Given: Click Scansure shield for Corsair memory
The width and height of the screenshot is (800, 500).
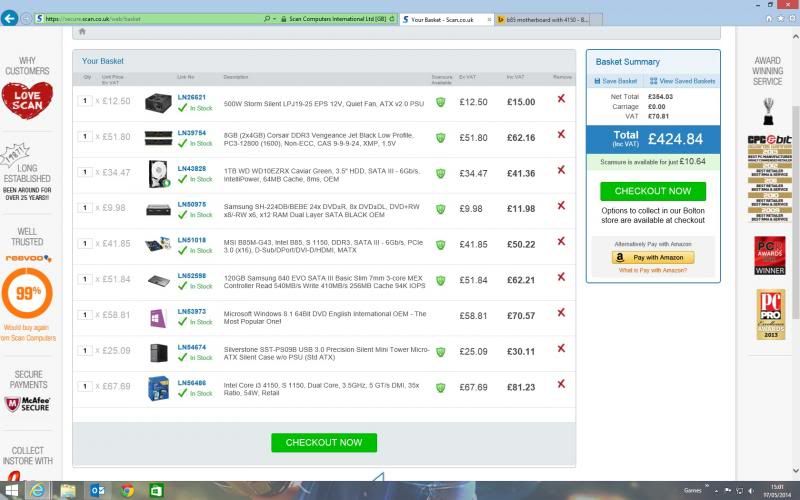Looking at the screenshot, I should (x=440, y=138).
